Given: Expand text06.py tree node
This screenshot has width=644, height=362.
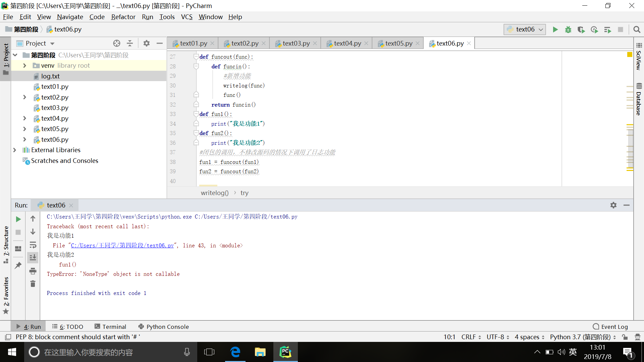Looking at the screenshot, I should [24, 139].
